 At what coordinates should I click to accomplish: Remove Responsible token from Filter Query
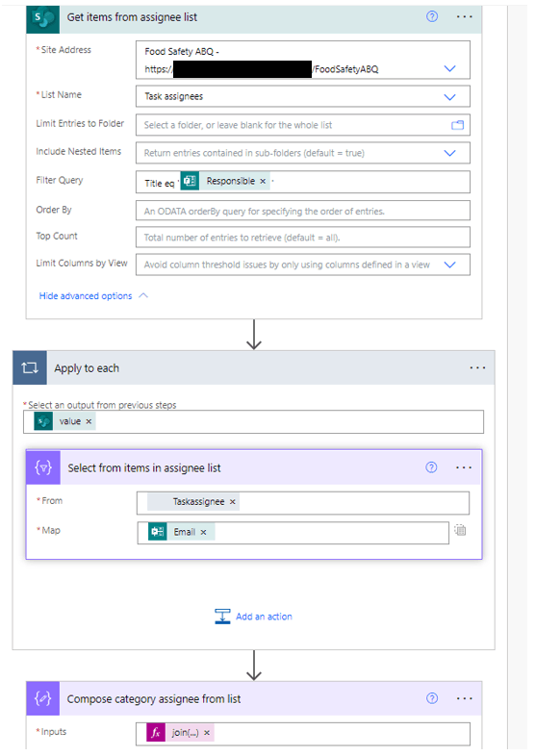[x=263, y=181]
